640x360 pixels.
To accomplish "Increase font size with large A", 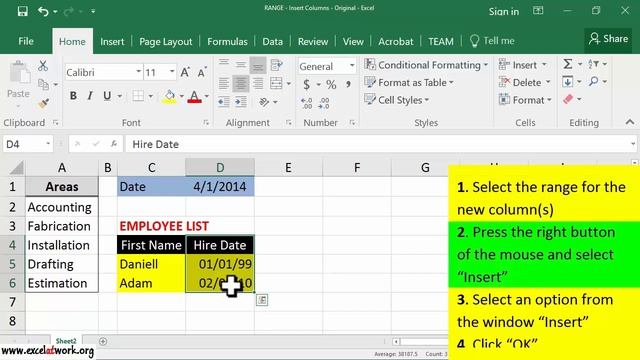I will pos(185,73).
